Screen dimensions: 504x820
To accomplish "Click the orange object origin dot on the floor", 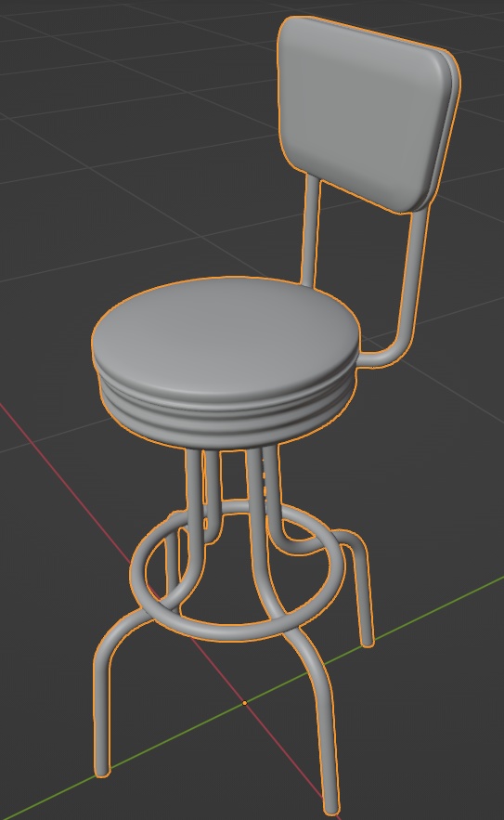I will 245,703.
